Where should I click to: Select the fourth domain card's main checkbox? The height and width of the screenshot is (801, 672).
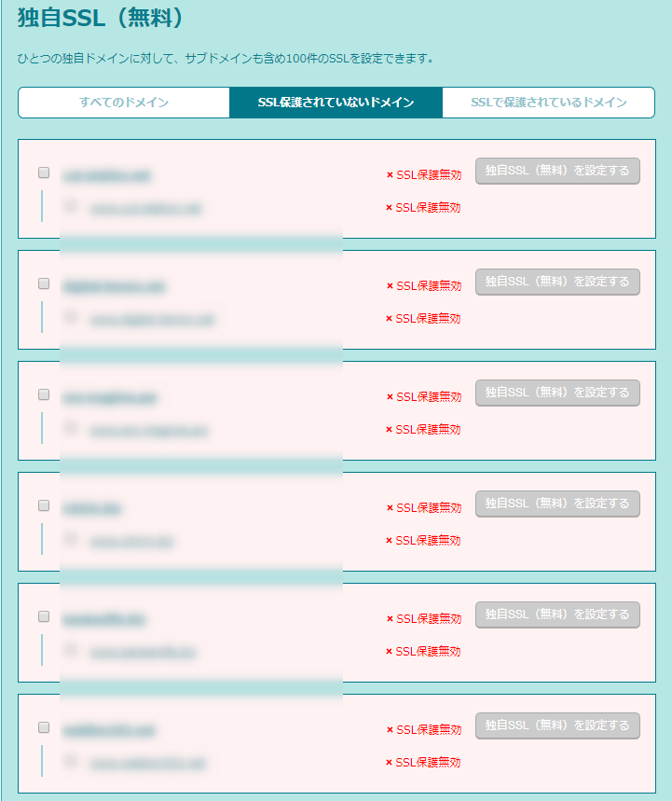pyautogui.click(x=44, y=505)
